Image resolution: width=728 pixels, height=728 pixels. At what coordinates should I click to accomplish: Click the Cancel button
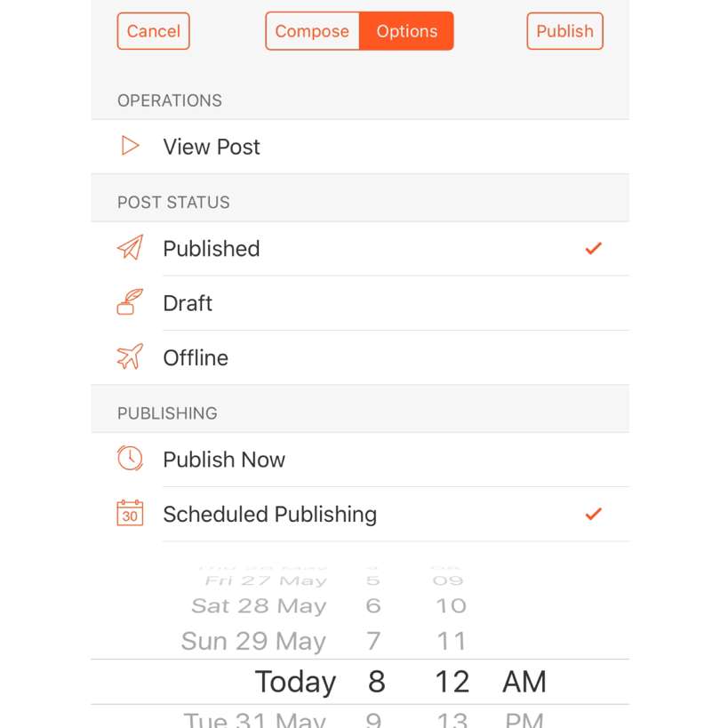click(x=153, y=31)
